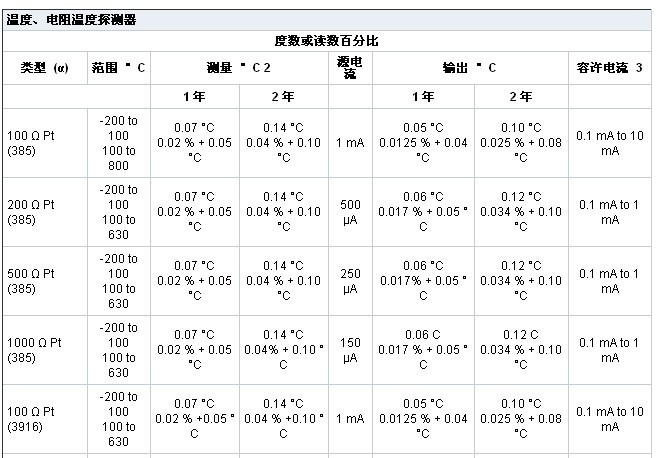
Task: Click the '2 年' subheader under 输出
Action: point(521,97)
